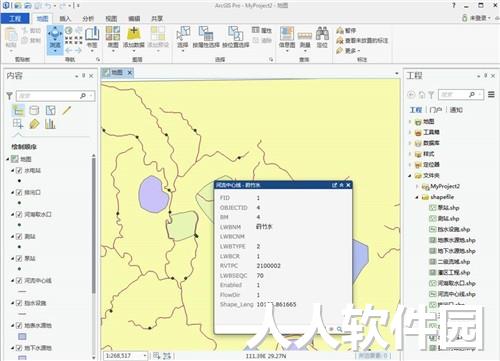Image resolution: width=500 pixels, height=361 pixels.
Task: Open the 编辑 (Edit) ribbon tab
Action: click(134, 19)
